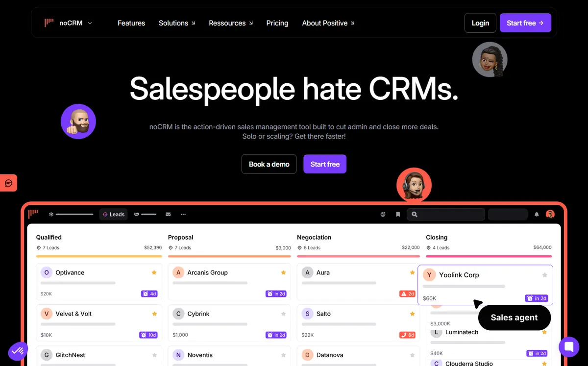Click the Login button
Screen dimensions: 588x366
[480, 23]
